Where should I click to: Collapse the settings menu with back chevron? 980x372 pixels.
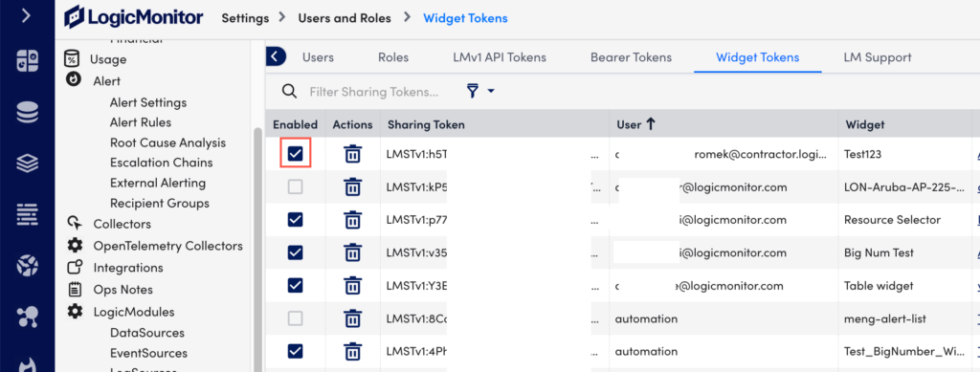pyautogui.click(x=276, y=56)
